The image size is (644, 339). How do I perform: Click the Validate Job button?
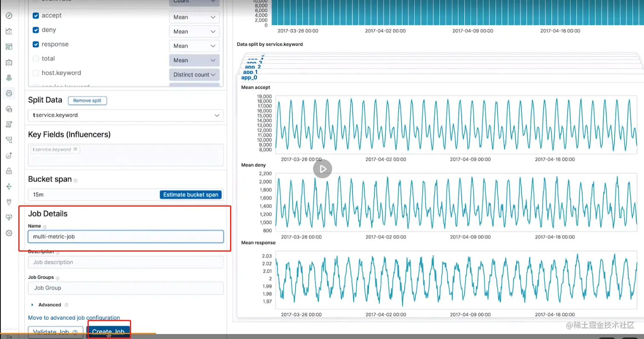[x=55, y=332]
